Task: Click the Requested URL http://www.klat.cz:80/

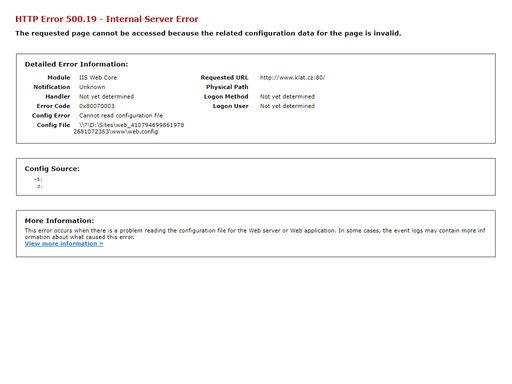Action: pyautogui.click(x=292, y=77)
